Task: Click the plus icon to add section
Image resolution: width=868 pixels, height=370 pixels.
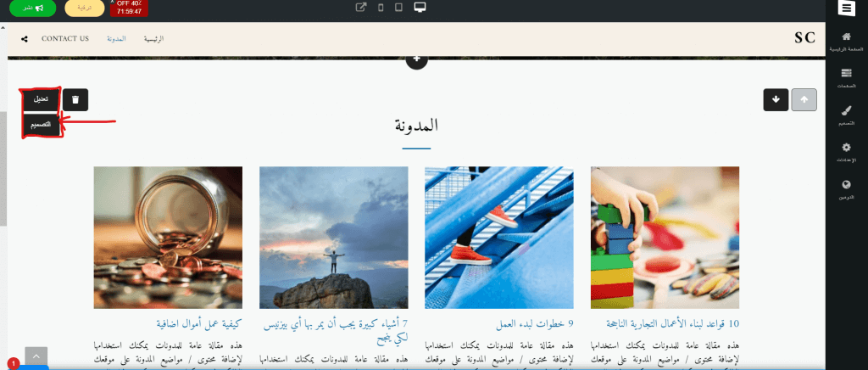Action: pyautogui.click(x=415, y=60)
